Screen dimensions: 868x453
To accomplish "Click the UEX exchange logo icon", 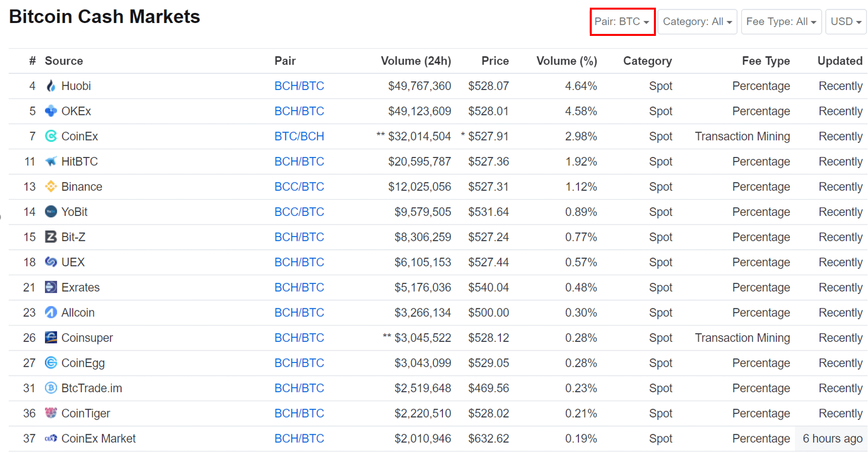I will (x=51, y=262).
